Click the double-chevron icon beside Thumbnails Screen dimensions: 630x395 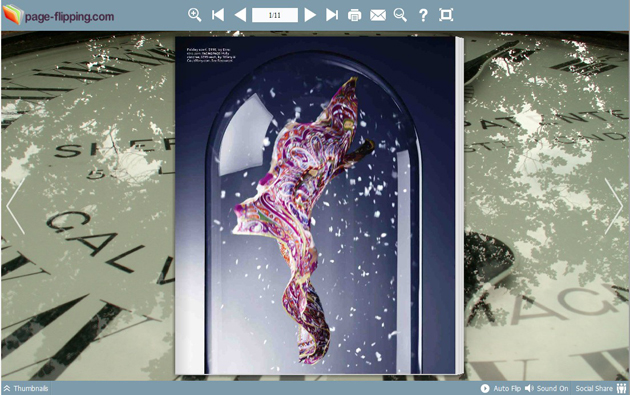point(7,388)
